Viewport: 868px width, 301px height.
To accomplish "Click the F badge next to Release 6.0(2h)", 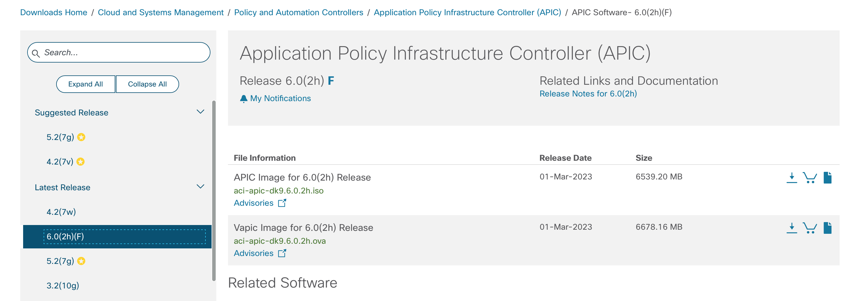I will [331, 81].
